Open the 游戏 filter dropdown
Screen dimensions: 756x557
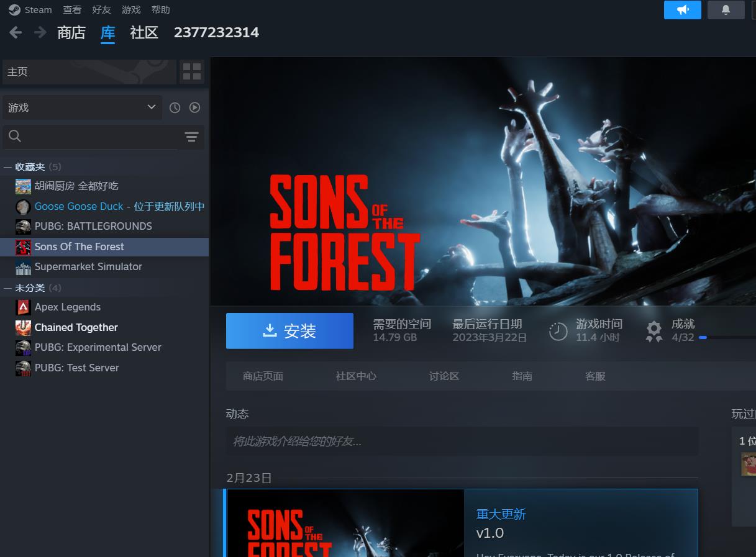coord(82,107)
